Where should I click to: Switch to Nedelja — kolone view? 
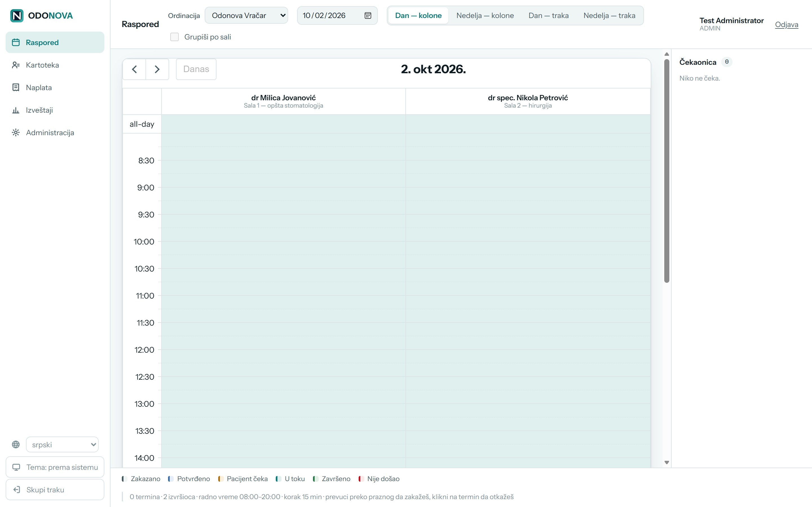click(x=485, y=15)
